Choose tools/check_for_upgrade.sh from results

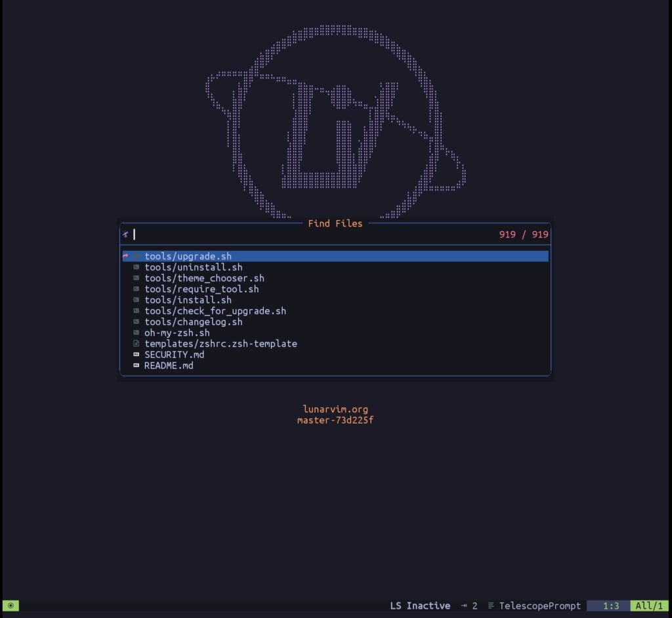(215, 311)
